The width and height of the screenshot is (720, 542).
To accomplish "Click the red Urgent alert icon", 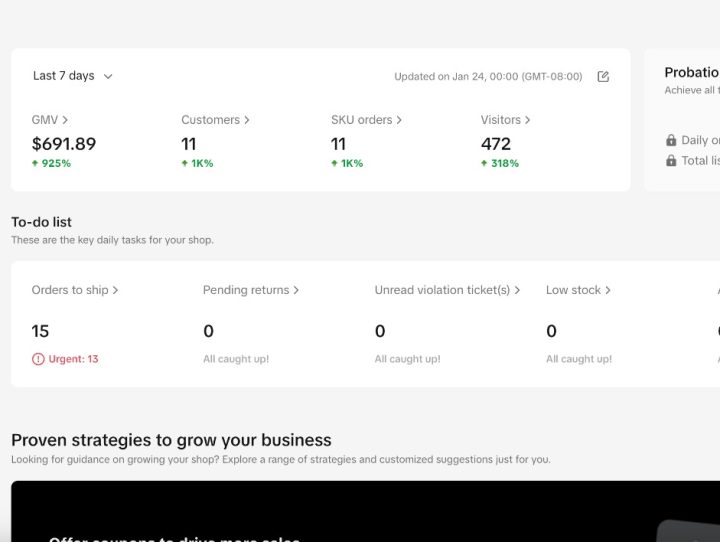I will tap(38, 359).
